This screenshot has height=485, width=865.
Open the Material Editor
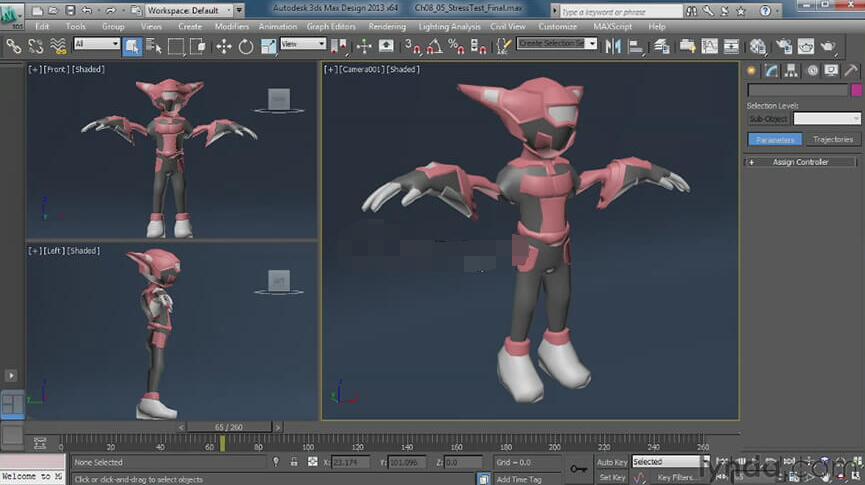(x=758, y=46)
